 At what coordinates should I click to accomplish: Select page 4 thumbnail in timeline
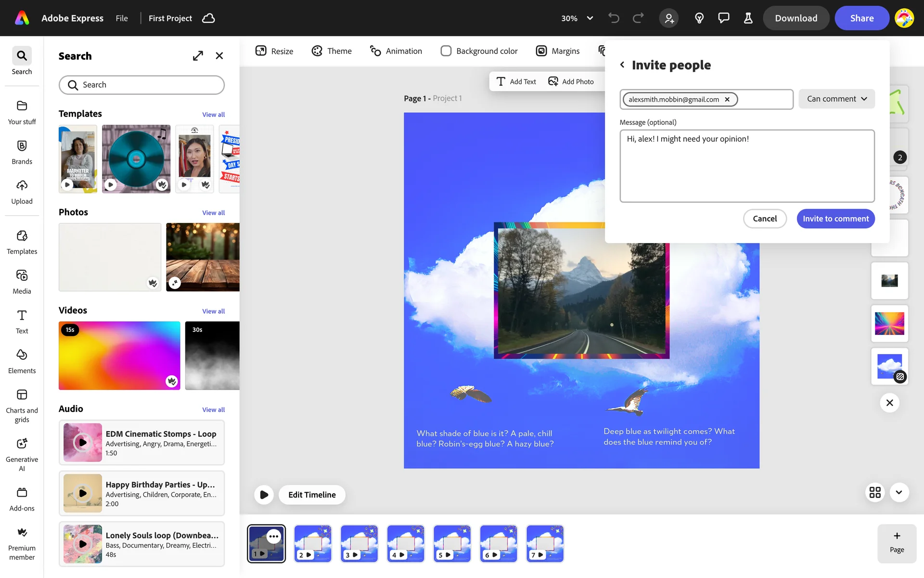point(406,544)
